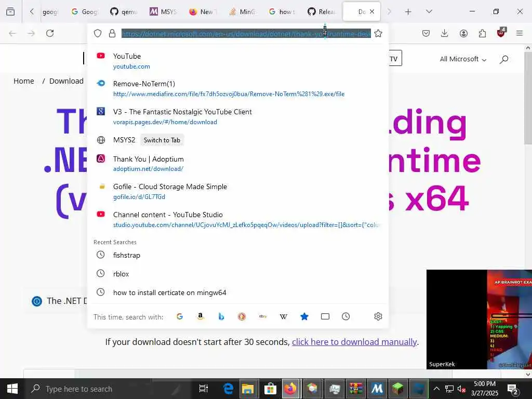
Task: Open File Explorer from the taskbar
Action: tap(248, 389)
